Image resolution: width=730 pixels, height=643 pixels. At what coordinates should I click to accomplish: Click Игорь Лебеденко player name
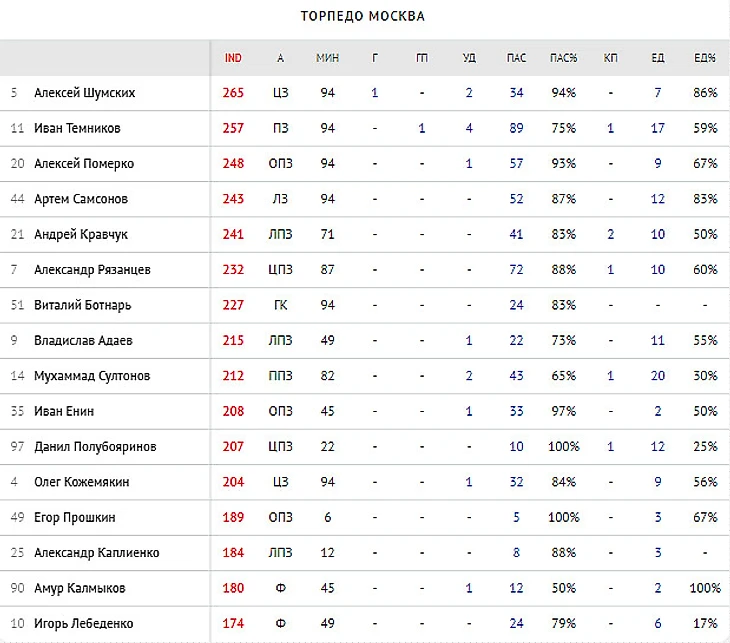tap(84, 623)
